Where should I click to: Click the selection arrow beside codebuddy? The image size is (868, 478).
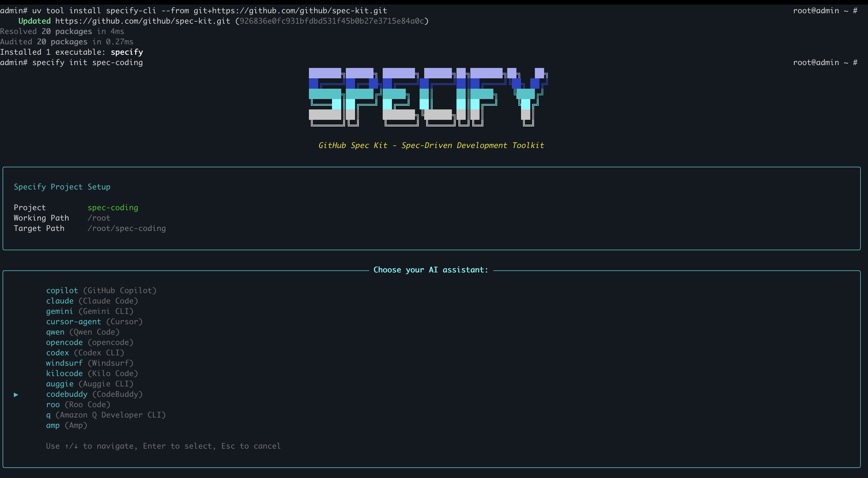coord(16,394)
